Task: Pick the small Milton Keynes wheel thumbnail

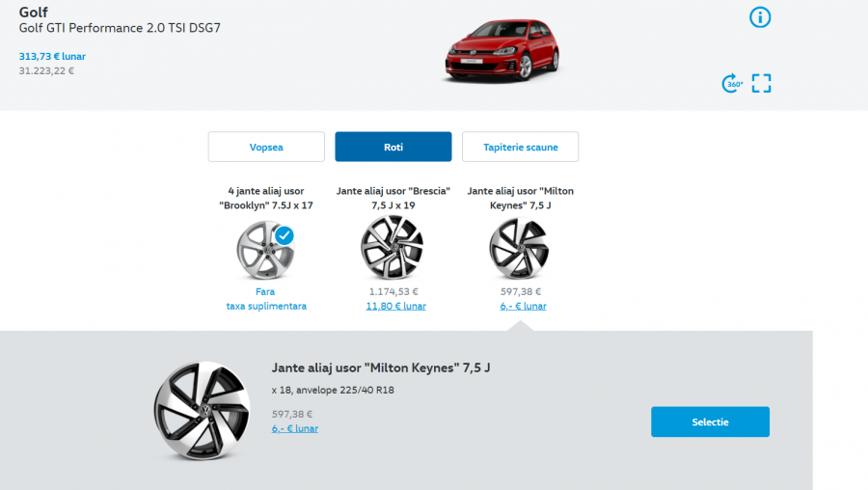Action: pos(520,248)
